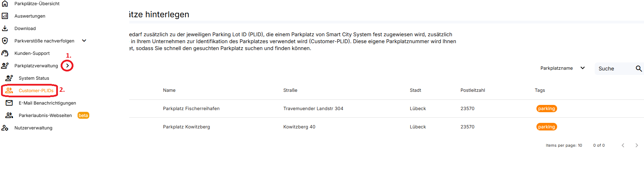Click the Auswertungen chart icon
Screen dimensions: 644x185
coord(5,16)
